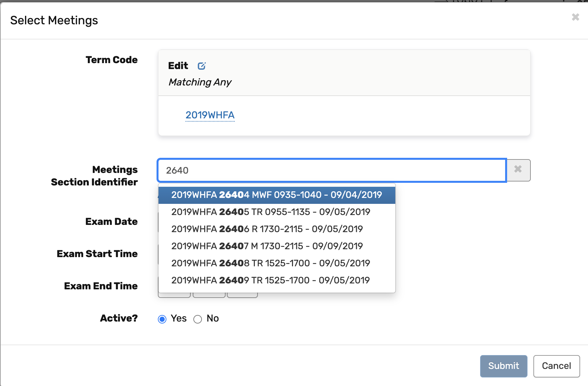Close the Select Meetings dialog
Image resolution: width=588 pixels, height=386 pixels.
click(x=575, y=17)
